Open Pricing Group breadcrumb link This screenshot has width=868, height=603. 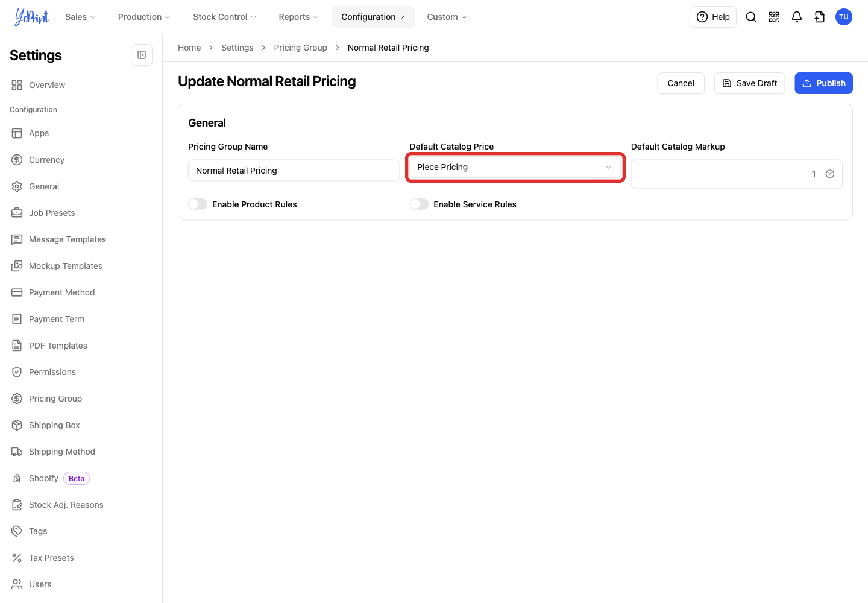(x=300, y=48)
